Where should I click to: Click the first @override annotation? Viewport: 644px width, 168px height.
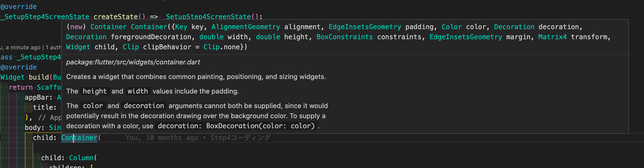(19, 7)
